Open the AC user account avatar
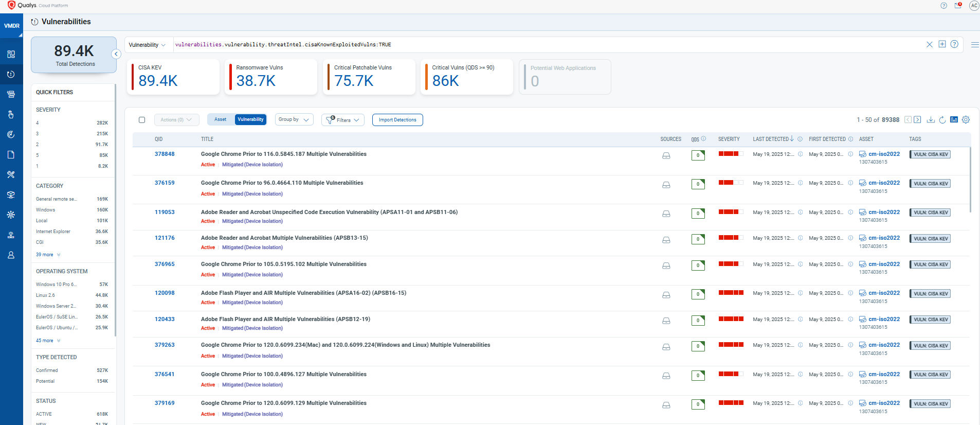 (x=974, y=6)
